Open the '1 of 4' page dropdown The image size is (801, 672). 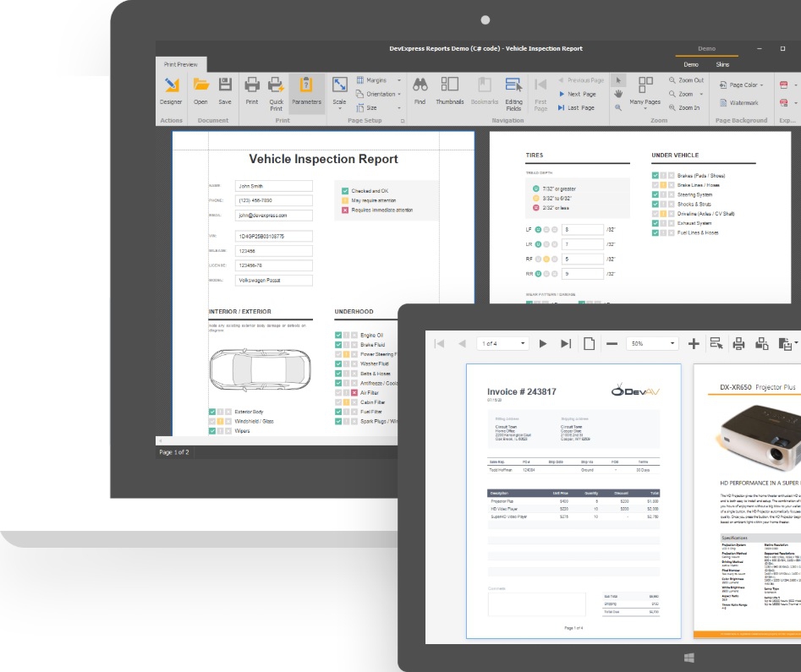click(503, 344)
